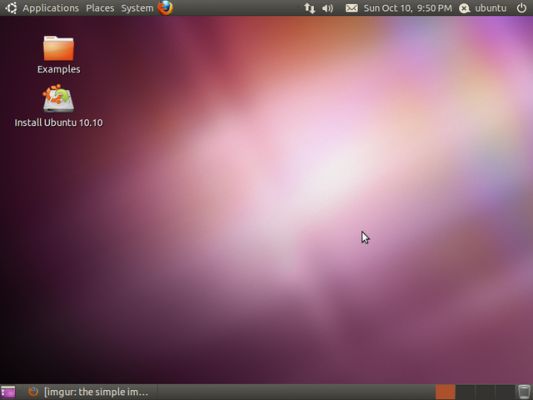Image resolution: width=533 pixels, height=400 pixels.
Task: Open the Places menu
Action: (x=100, y=8)
